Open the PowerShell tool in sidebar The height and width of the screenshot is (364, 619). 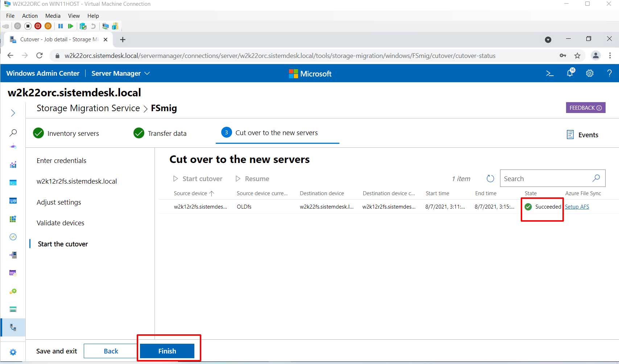point(13,183)
